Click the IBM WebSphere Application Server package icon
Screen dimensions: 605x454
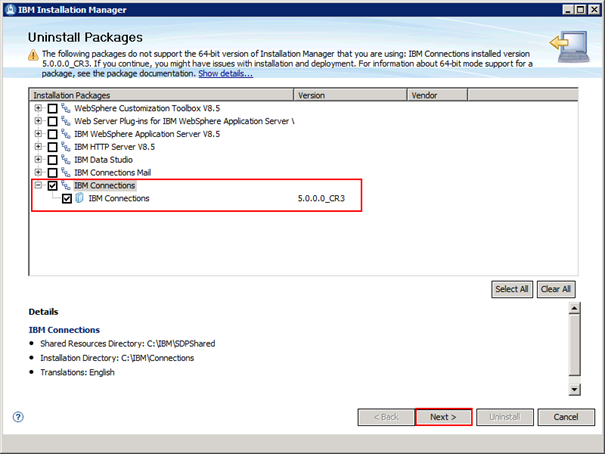(x=66, y=133)
